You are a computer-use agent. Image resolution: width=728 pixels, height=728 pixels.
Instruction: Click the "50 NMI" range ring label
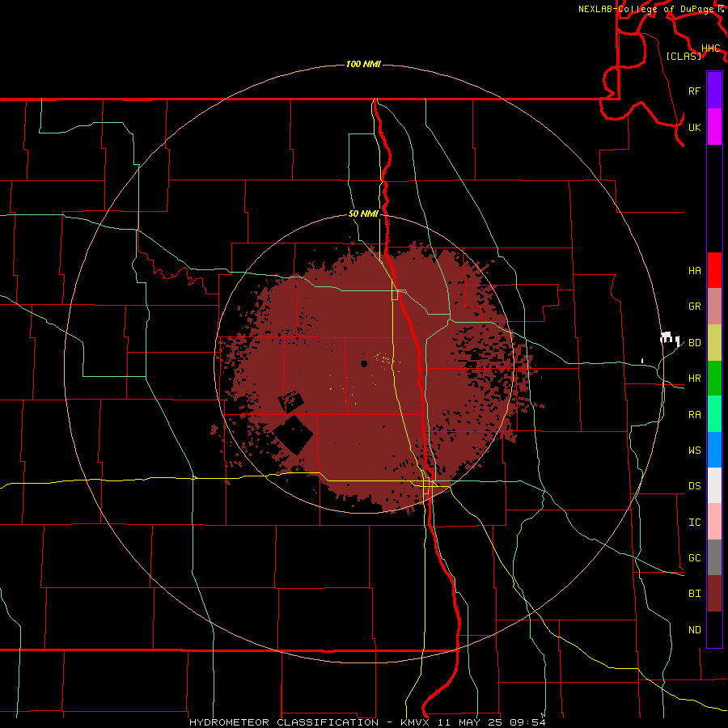click(363, 214)
